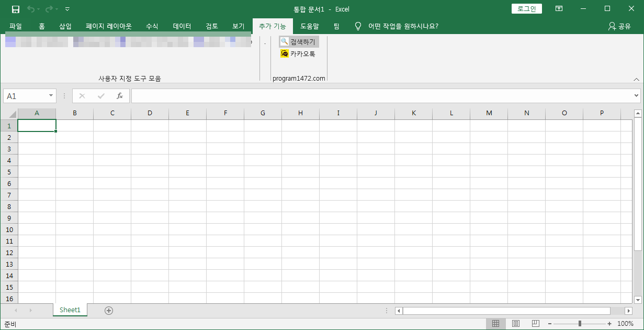Click the 검색하기 magnifier add-in button
This screenshot has height=330, width=644.
pos(299,42)
